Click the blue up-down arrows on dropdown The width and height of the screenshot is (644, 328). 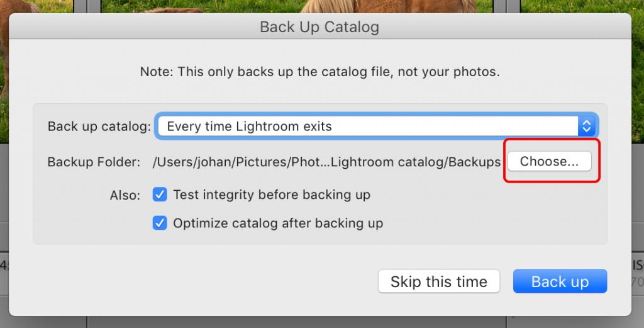587,126
